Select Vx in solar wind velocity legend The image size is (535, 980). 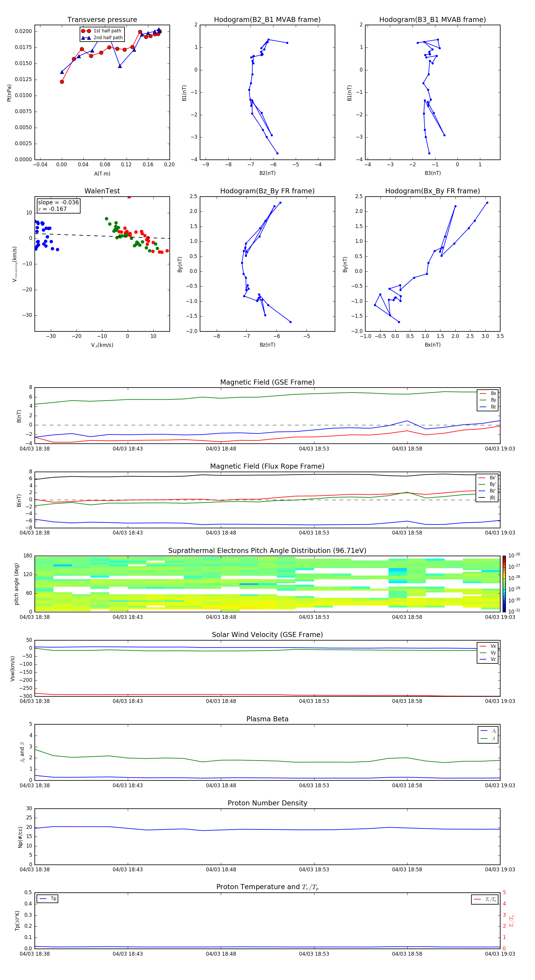coord(488,646)
